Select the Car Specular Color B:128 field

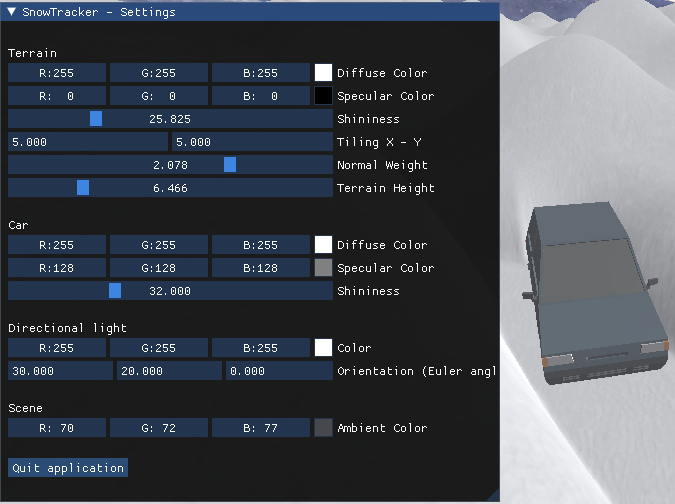click(x=261, y=268)
